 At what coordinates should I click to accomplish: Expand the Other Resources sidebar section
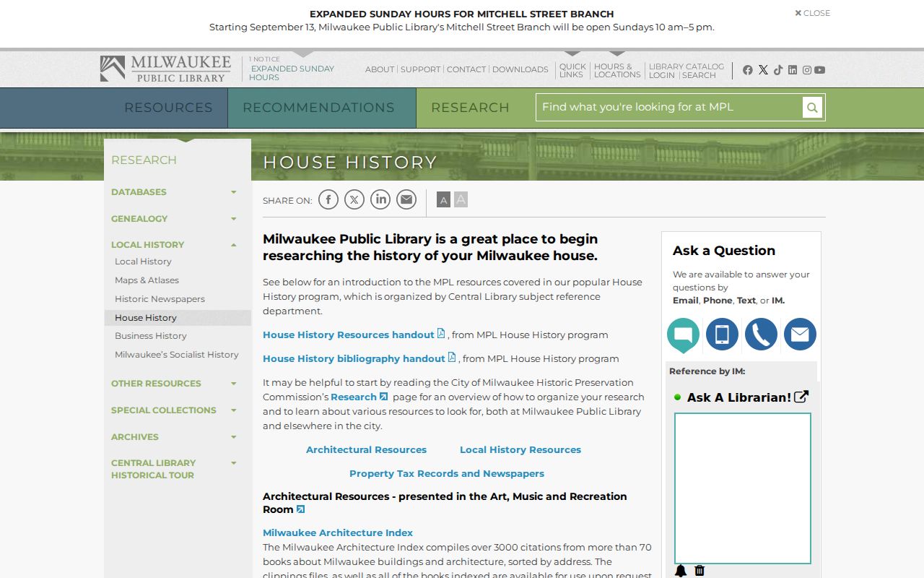(233, 384)
